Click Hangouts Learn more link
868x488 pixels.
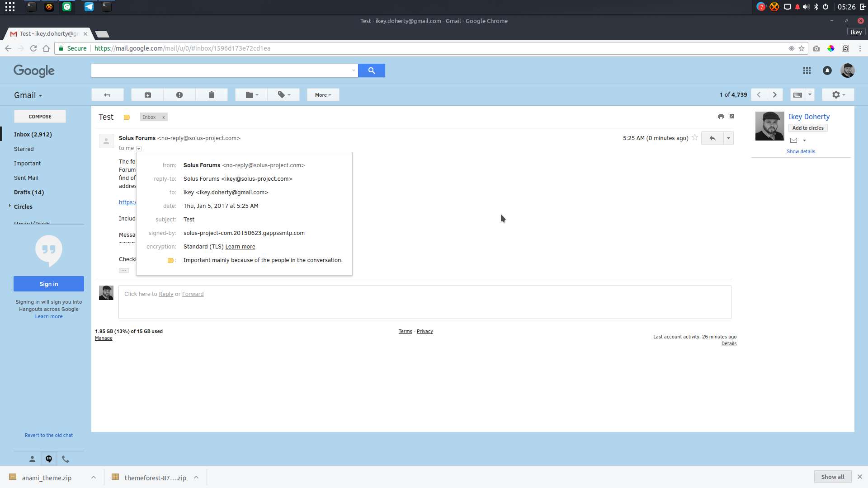tap(49, 317)
